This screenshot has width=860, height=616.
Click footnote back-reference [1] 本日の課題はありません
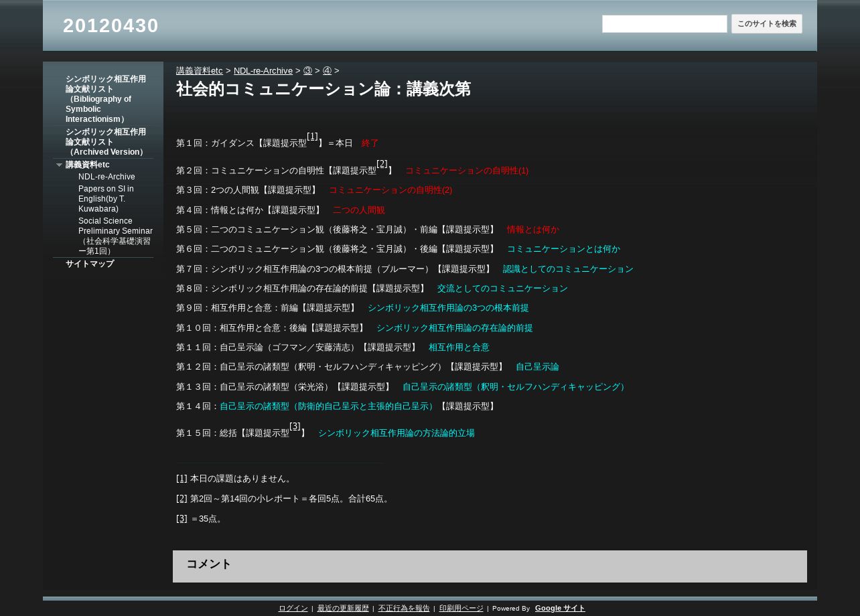point(182,479)
